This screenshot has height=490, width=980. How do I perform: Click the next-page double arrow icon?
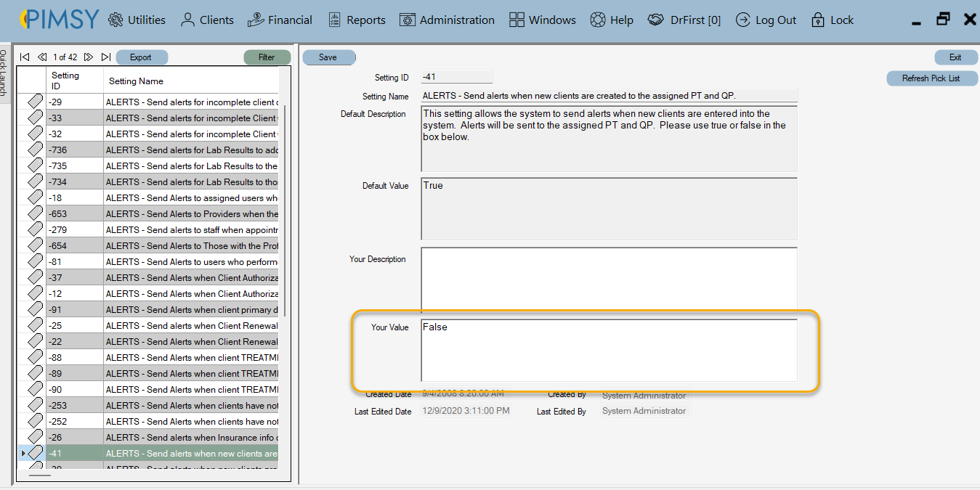coord(88,57)
